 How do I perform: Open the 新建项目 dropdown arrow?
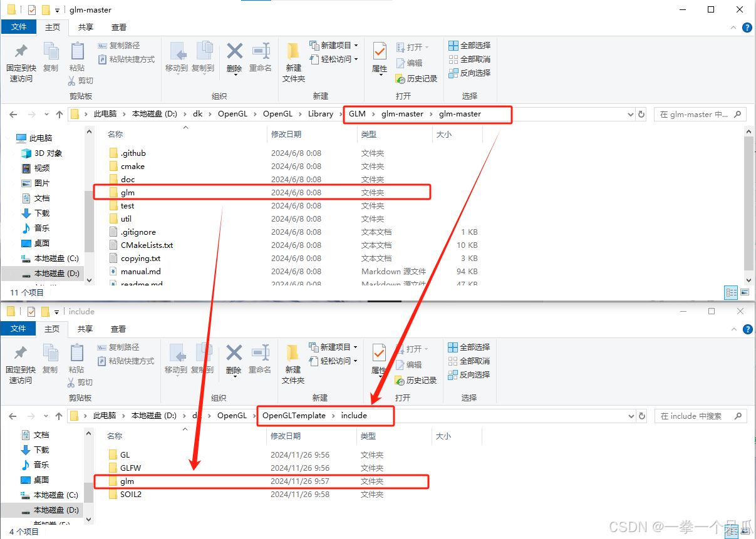click(x=357, y=45)
